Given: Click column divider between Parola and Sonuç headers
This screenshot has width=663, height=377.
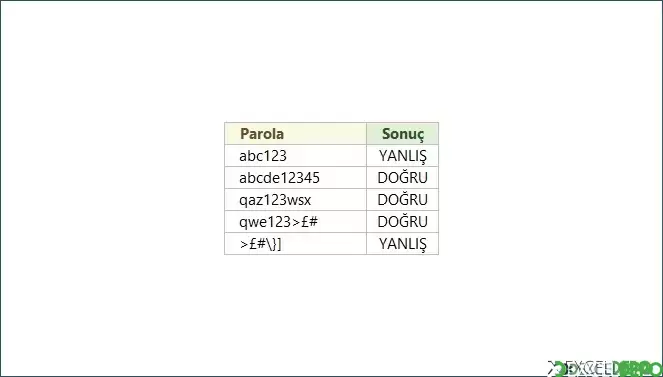Looking at the screenshot, I should coord(366,134).
